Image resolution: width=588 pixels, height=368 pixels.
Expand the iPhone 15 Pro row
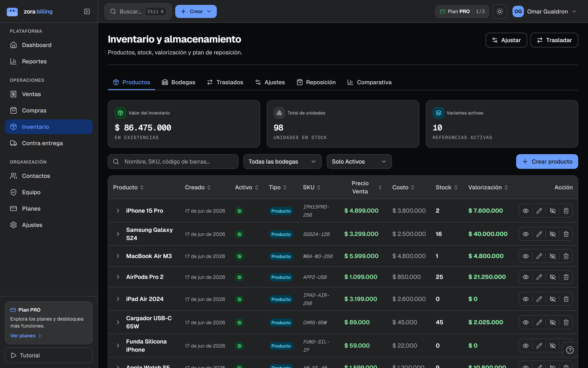118,211
